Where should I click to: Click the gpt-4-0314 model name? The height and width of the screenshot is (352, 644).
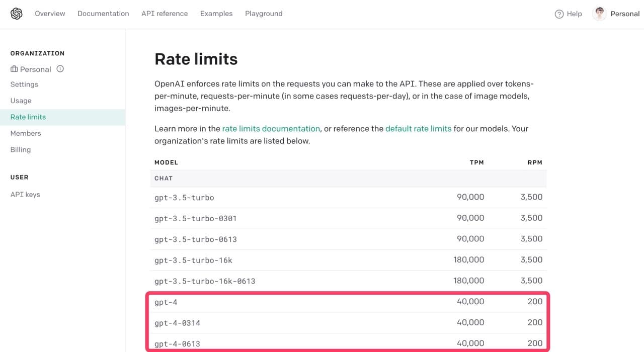click(177, 323)
